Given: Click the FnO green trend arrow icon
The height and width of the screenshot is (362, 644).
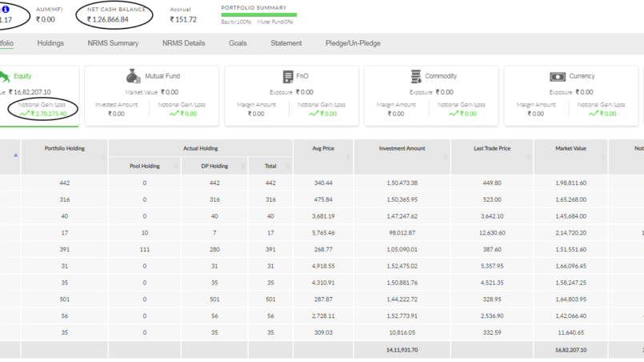Looking at the screenshot, I should (x=314, y=114).
